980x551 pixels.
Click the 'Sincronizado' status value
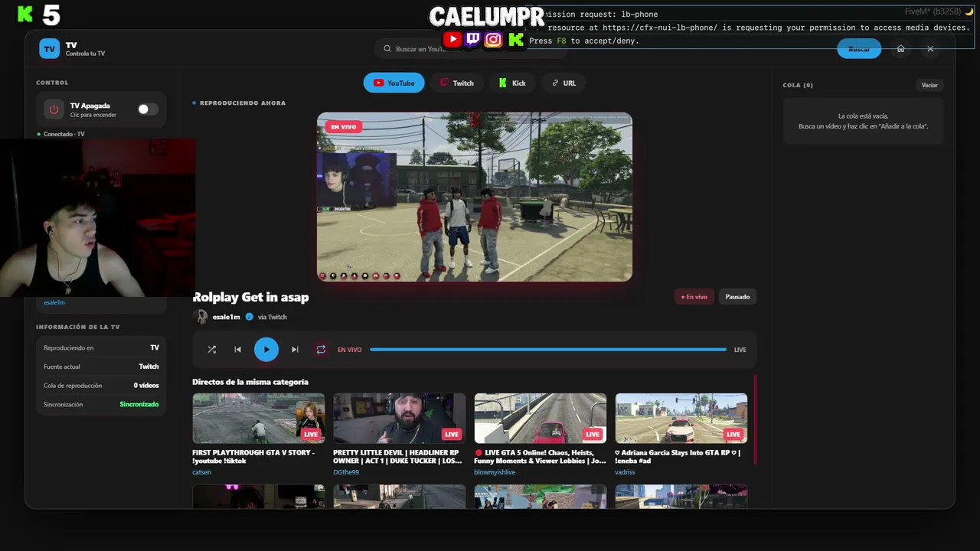(x=139, y=404)
